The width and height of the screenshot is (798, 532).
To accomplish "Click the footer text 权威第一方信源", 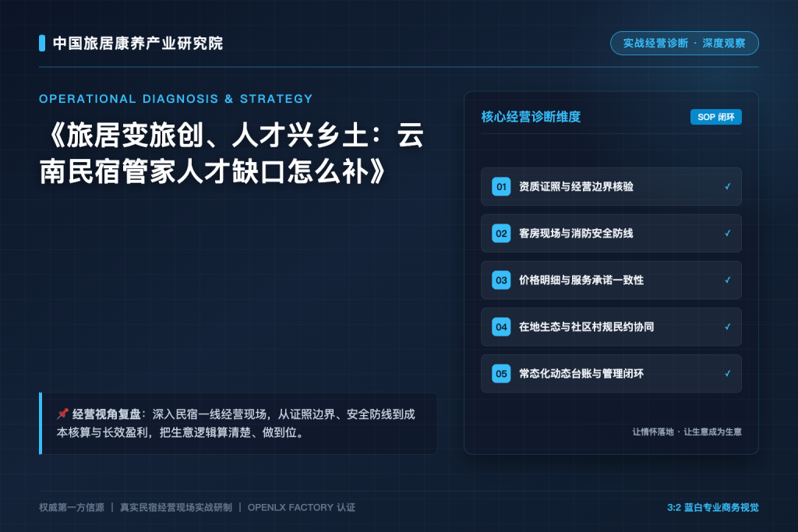I will [x=72, y=508].
